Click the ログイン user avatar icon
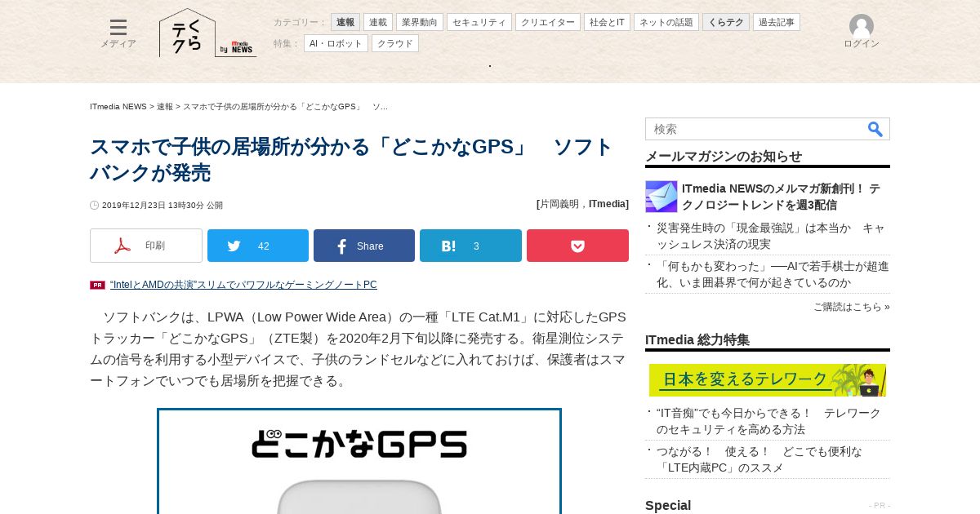The image size is (980, 514). (x=862, y=26)
